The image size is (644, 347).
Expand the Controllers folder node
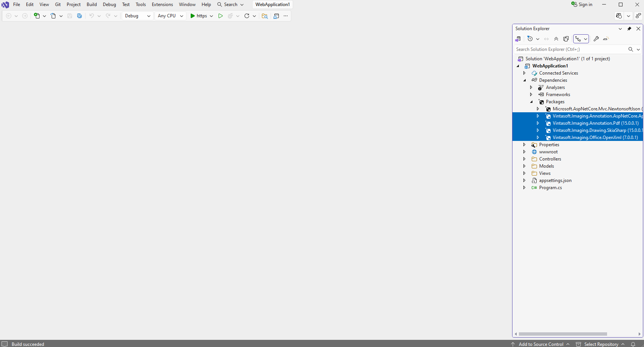pyautogui.click(x=524, y=159)
